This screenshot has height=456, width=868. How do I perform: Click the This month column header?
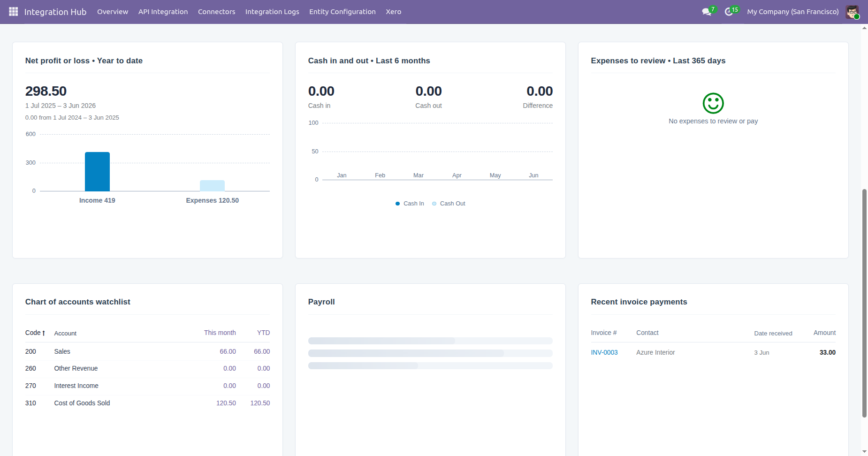pos(220,333)
